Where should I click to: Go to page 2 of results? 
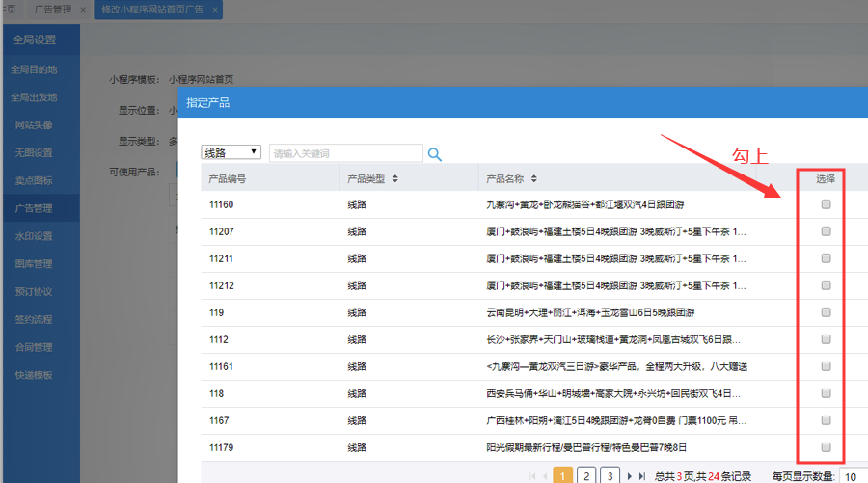point(585,476)
